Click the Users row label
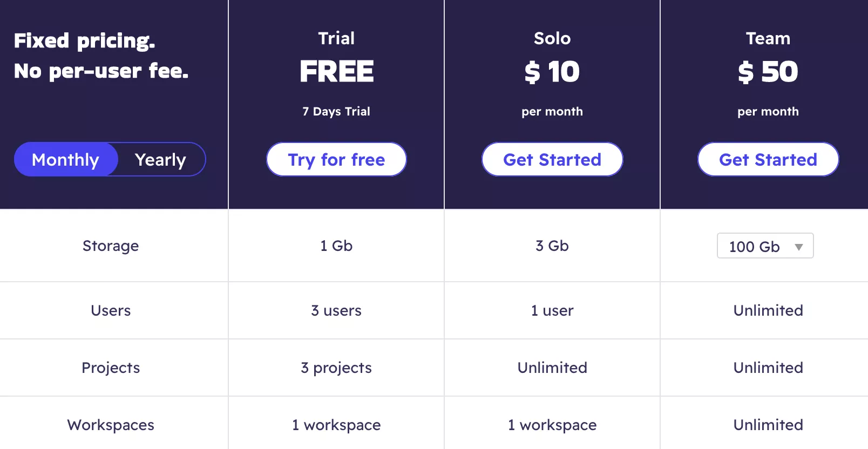 click(111, 310)
